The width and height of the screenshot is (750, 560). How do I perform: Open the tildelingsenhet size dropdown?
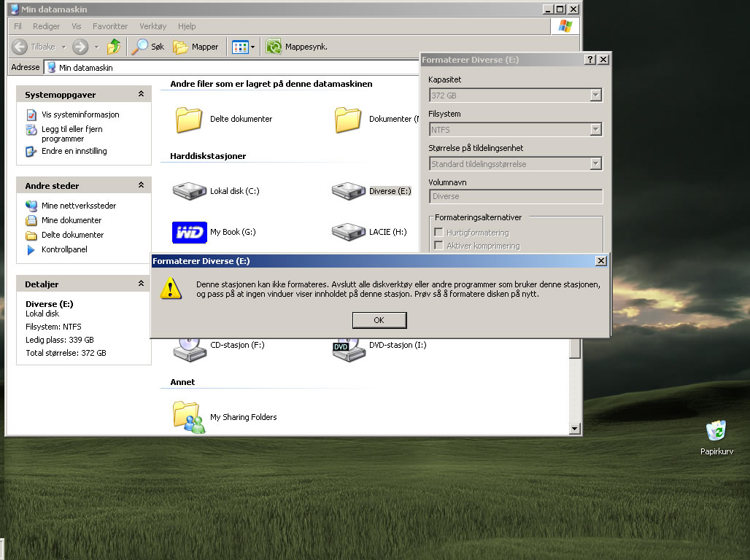click(595, 164)
